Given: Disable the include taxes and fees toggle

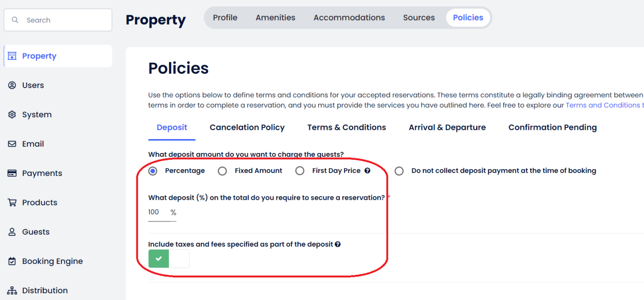Looking at the screenshot, I should pos(169,259).
